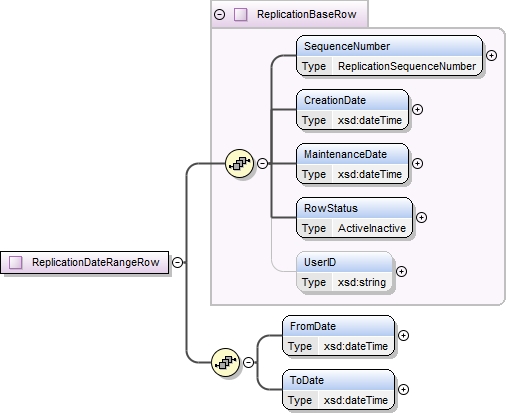Click the ActiveInactive type value
Image resolution: width=507 pixels, height=415 pixels.
point(372,228)
